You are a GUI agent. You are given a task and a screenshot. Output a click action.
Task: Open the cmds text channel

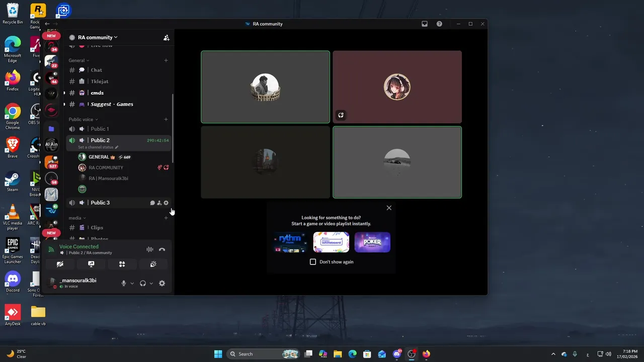click(x=119, y=93)
